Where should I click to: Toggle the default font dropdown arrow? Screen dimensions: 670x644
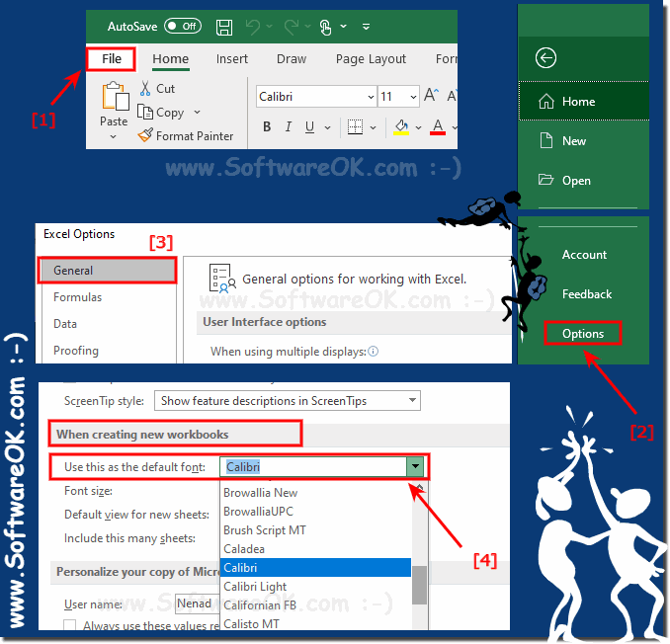[415, 467]
